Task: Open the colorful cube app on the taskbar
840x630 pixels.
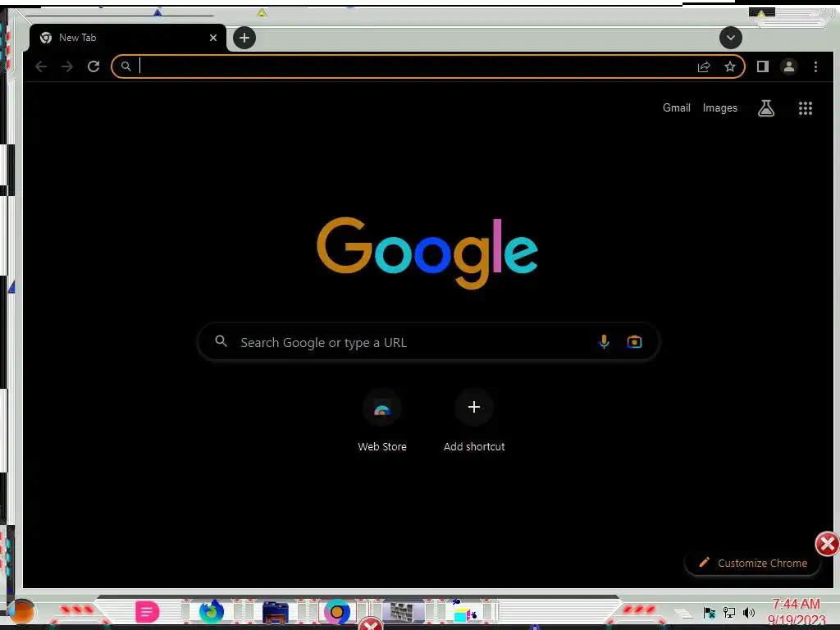Action: [x=465, y=612]
